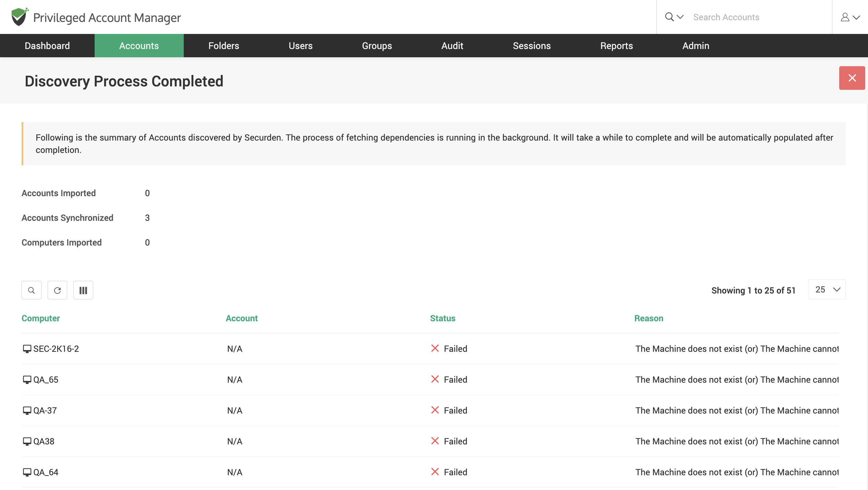This screenshot has width=868, height=490.
Task: Click the Status column header to sort
Action: pyautogui.click(x=443, y=318)
